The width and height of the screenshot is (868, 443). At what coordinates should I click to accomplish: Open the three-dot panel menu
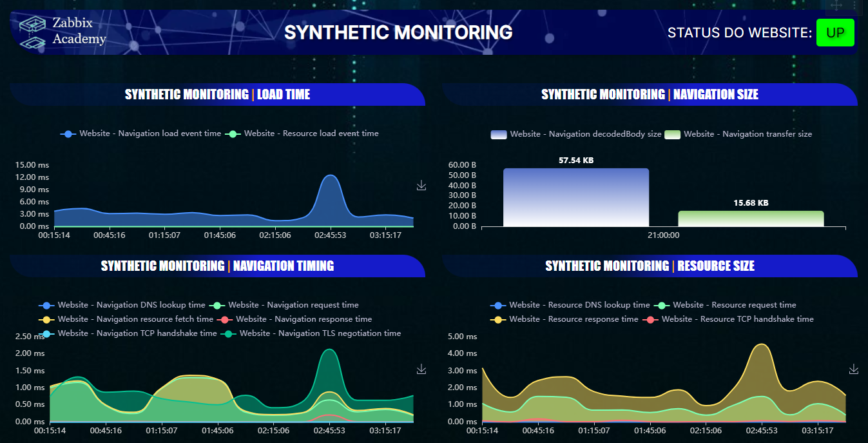pos(855,5)
